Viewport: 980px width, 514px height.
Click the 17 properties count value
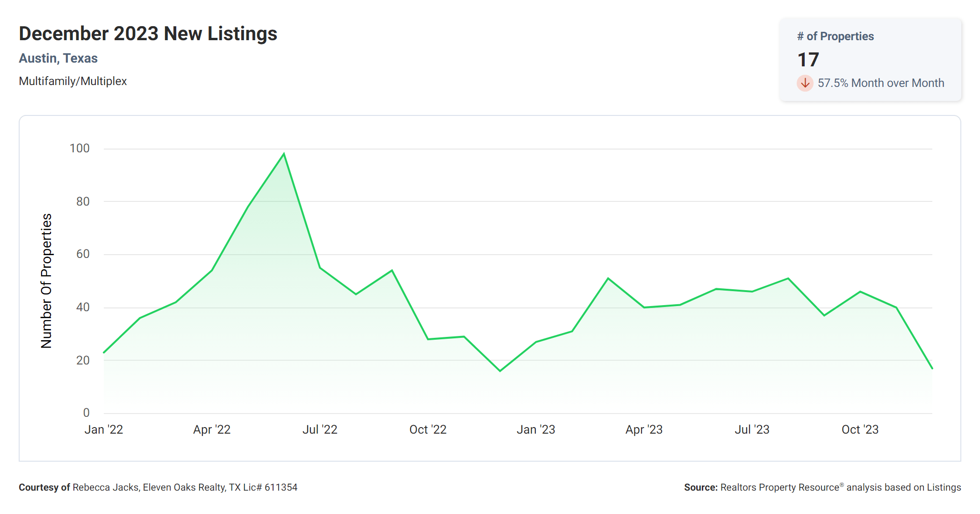[808, 60]
